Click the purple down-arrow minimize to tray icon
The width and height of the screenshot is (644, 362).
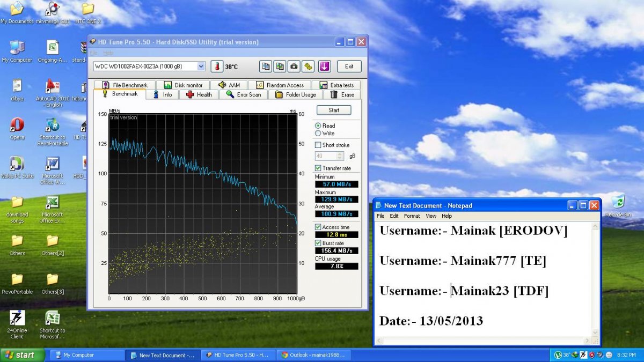(324, 67)
